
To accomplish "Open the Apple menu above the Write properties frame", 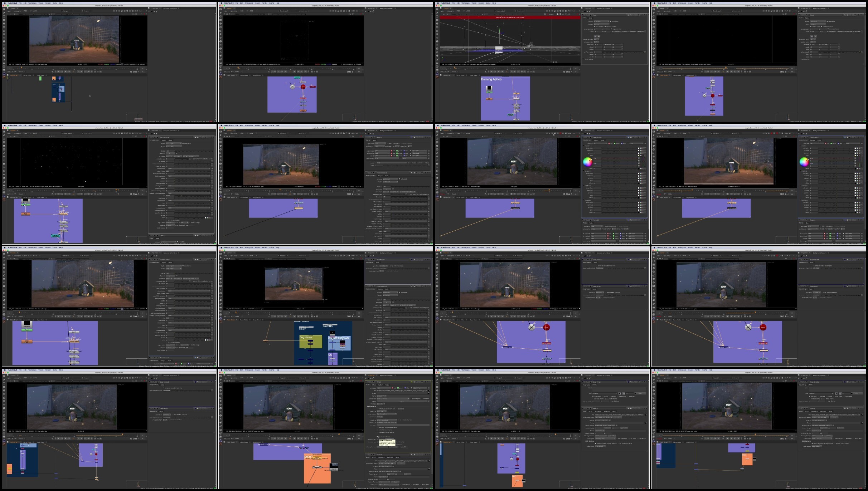I will (221, 370).
